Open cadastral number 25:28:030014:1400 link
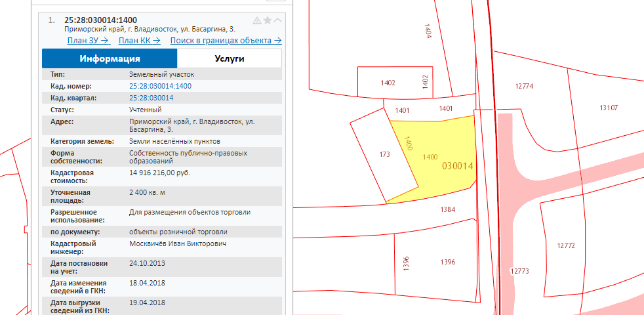Screen dimensions: 644x315 click(x=160, y=86)
